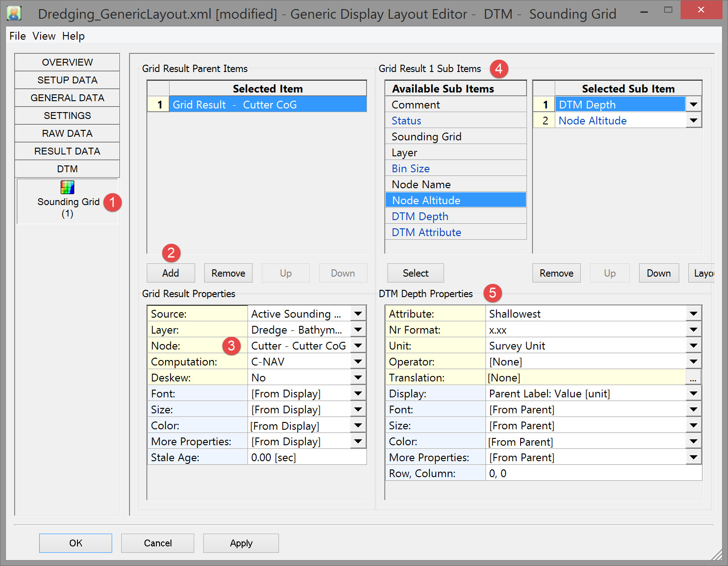Click the Sounding Grid rainbow icon
728x566 pixels.
coord(67,187)
